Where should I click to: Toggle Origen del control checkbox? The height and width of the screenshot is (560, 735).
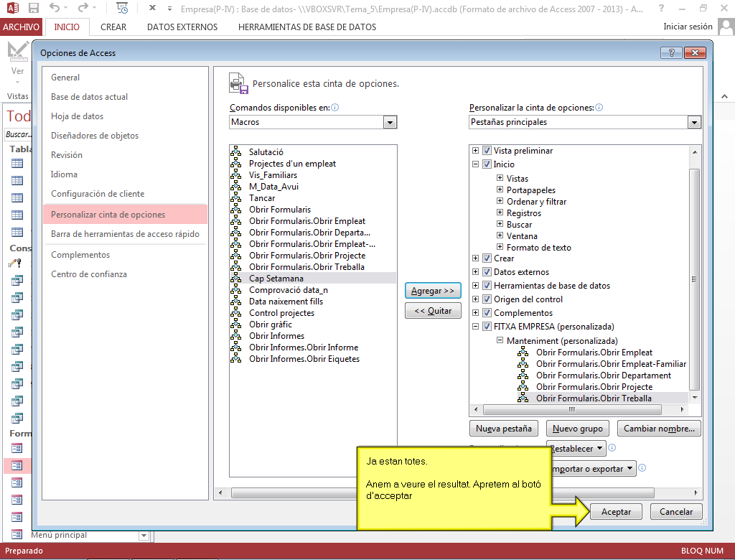(x=487, y=299)
